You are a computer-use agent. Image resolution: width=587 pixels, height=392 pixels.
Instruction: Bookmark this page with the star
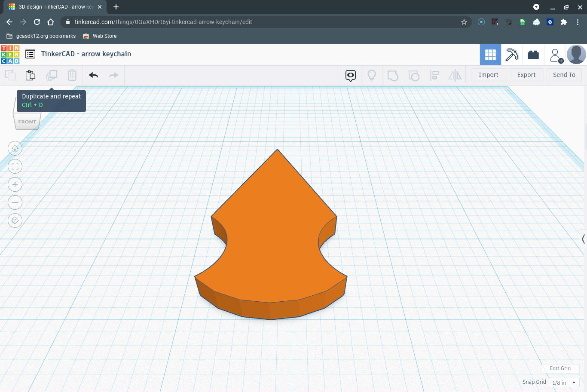tap(464, 22)
